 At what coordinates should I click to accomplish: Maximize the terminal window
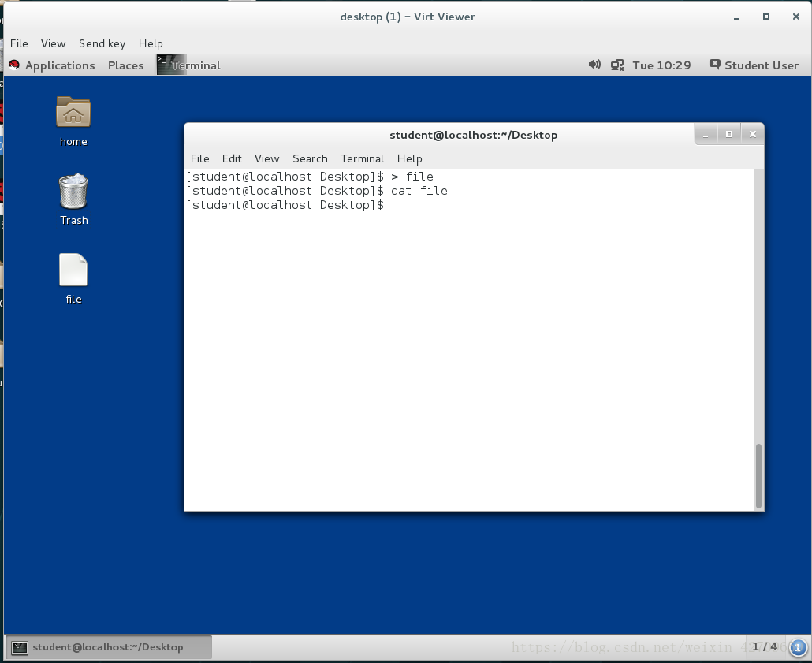pos(729,135)
